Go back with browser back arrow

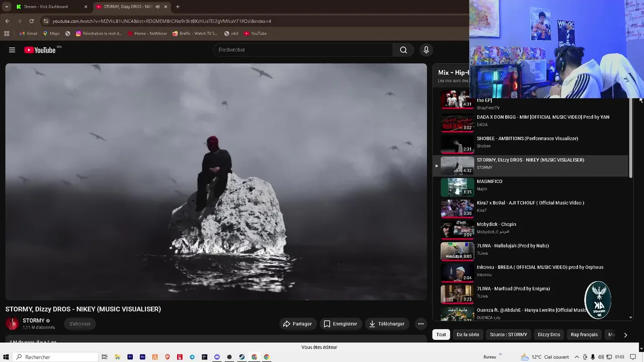coord(8,21)
